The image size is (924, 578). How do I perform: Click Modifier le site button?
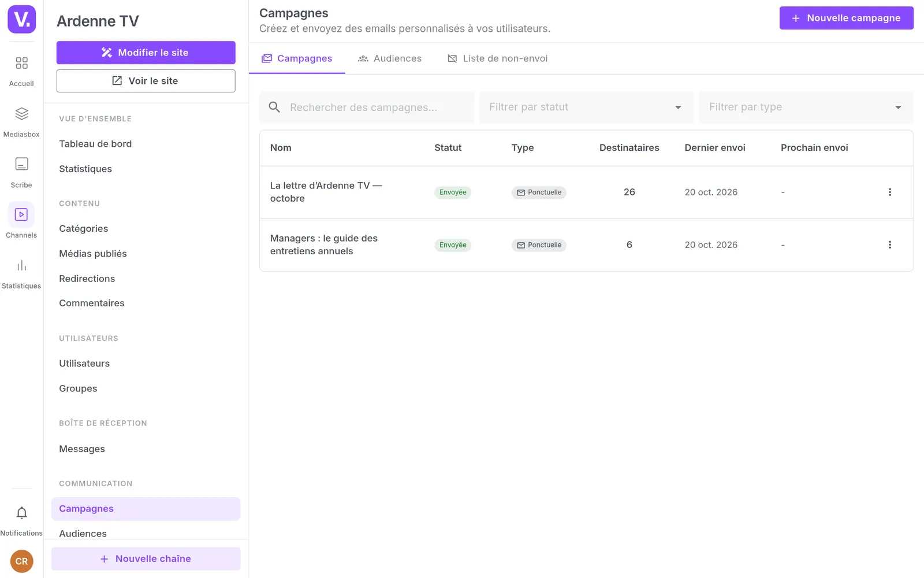pyautogui.click(x=146, y=53)
